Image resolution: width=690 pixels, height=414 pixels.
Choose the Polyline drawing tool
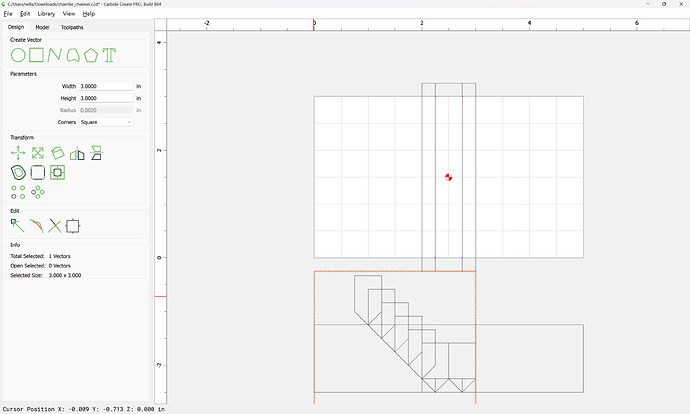click(x=55, y=54)
